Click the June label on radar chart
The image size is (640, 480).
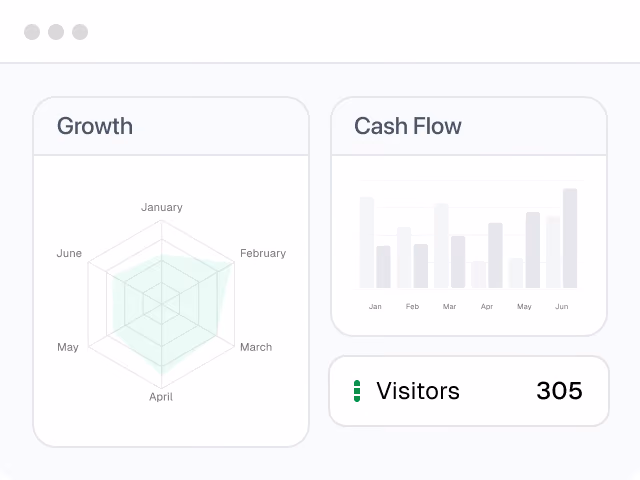[69, 253]
